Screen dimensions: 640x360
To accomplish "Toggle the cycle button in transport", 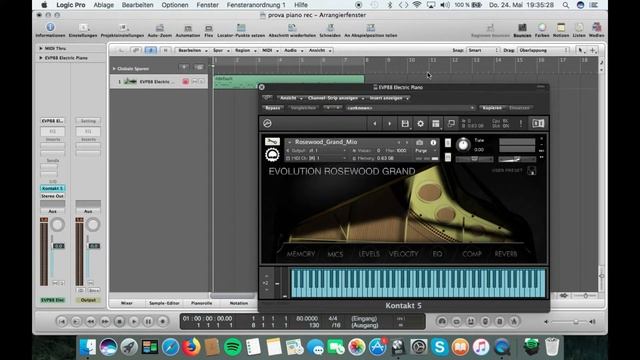I will (456, 322).
